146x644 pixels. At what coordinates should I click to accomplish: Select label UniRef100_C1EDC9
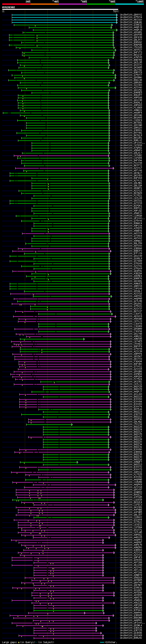point(131,120)
